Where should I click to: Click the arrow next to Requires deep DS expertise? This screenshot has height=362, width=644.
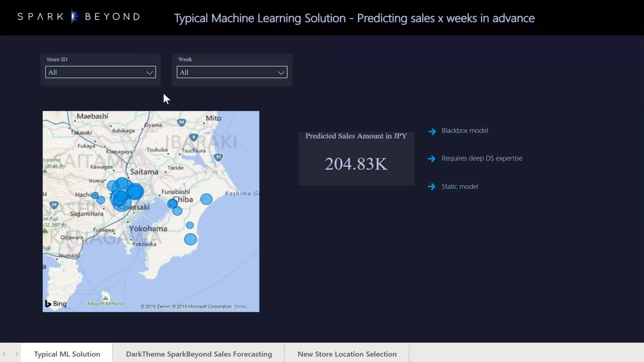(x=432, y=159)
